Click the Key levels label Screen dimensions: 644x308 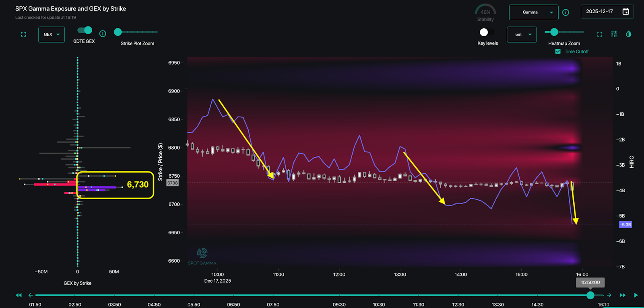tap(487, 43)
